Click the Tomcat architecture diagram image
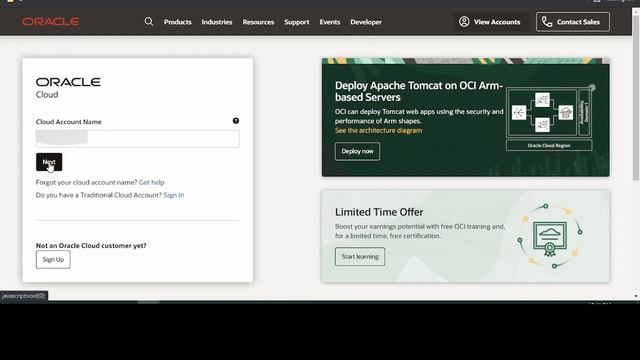 click(550, 118)
